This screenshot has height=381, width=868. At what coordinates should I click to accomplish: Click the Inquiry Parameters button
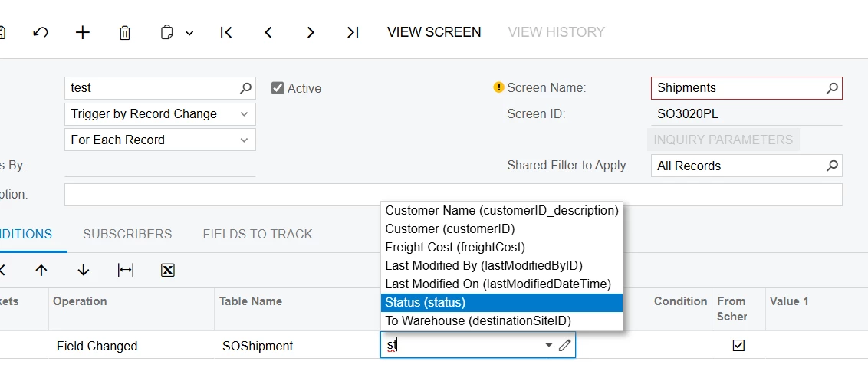pos(723,140)
